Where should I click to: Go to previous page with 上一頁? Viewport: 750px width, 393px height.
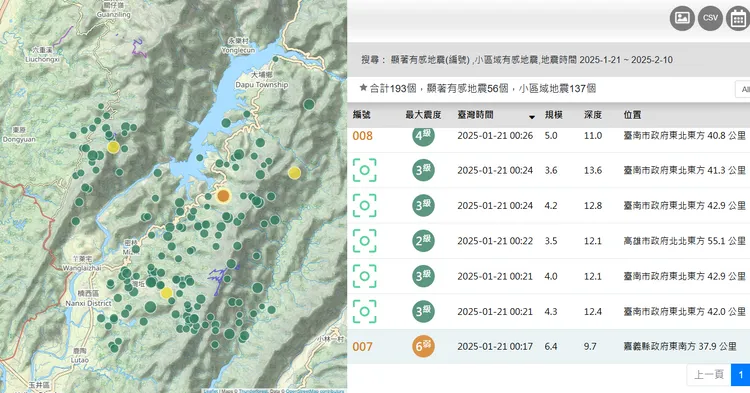pos(709,375)
